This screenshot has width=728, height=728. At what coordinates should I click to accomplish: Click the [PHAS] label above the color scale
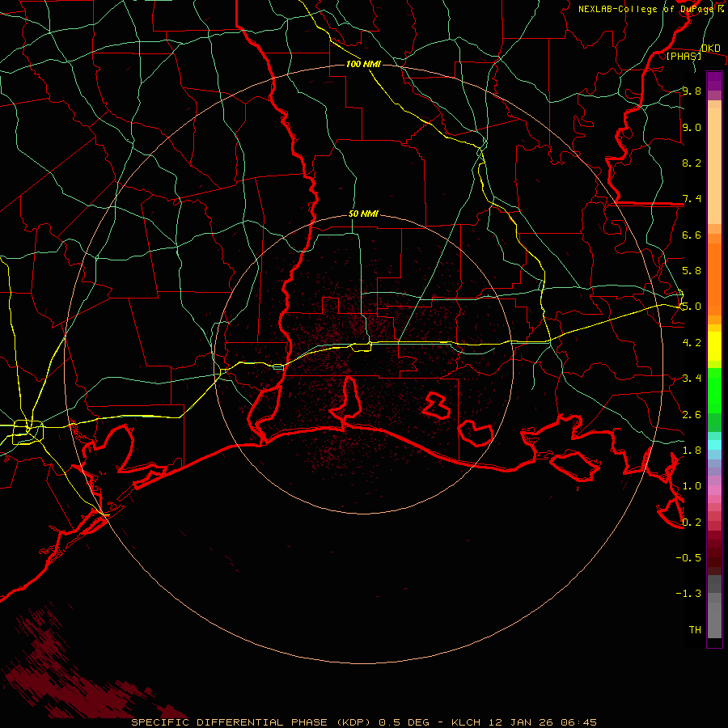click(x=684, y=57)
